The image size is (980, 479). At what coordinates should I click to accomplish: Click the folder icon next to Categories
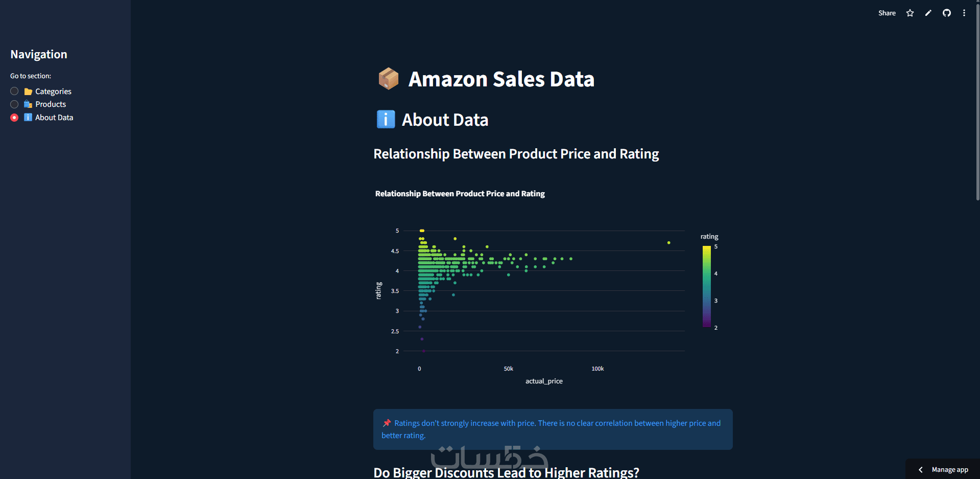28,92
